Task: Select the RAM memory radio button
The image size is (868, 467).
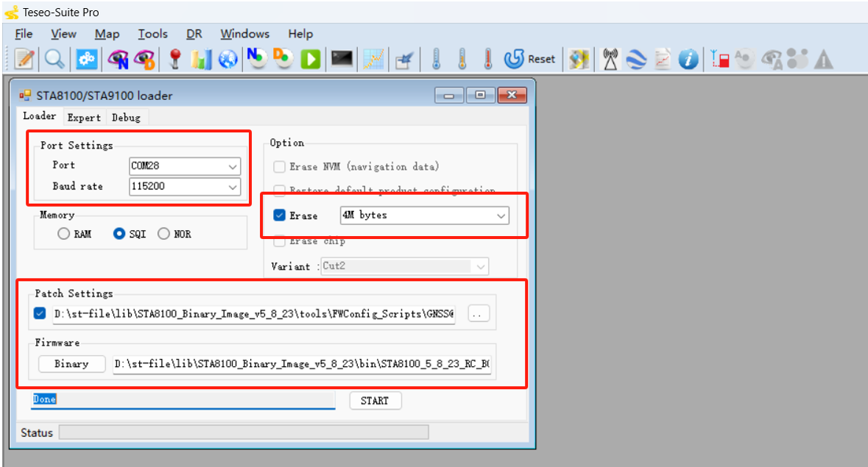Action: click(64, 234)
